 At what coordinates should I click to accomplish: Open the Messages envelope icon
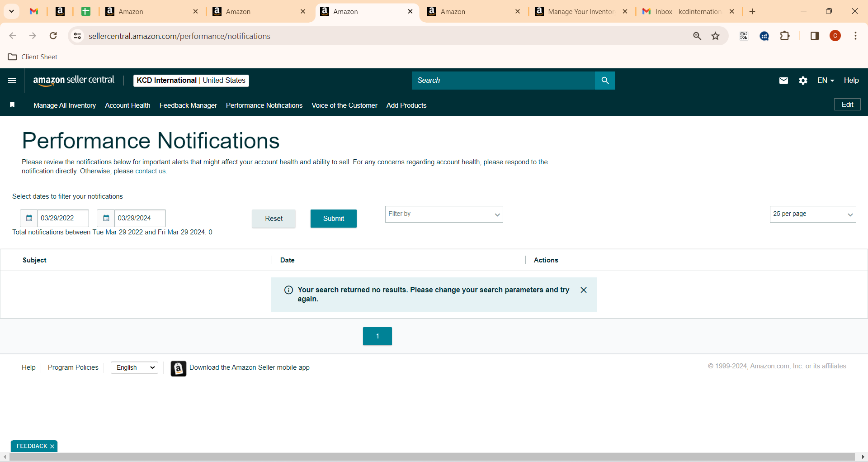click(783, 81)
